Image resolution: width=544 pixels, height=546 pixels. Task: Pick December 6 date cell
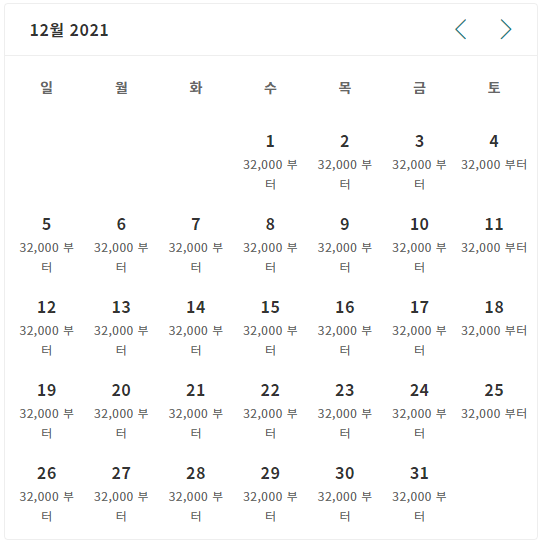pyautogui.click(x=121, y=244)
